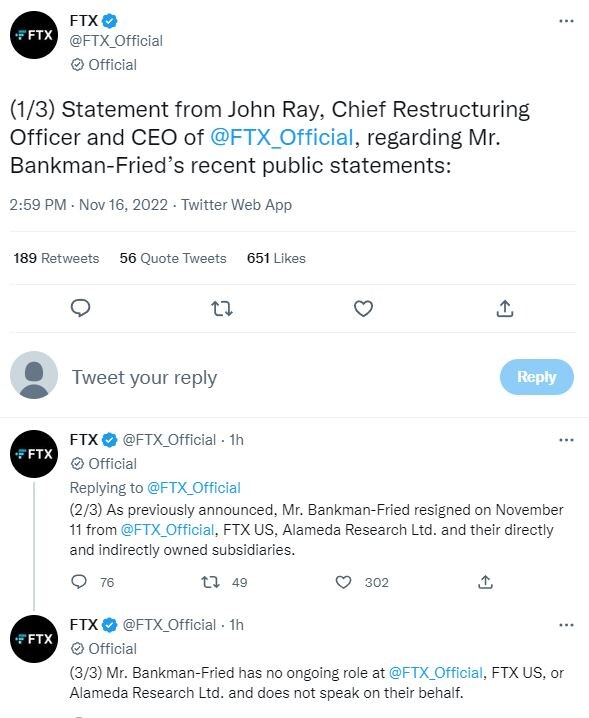
Task: View the 651 Likes list
Action: 276,258
